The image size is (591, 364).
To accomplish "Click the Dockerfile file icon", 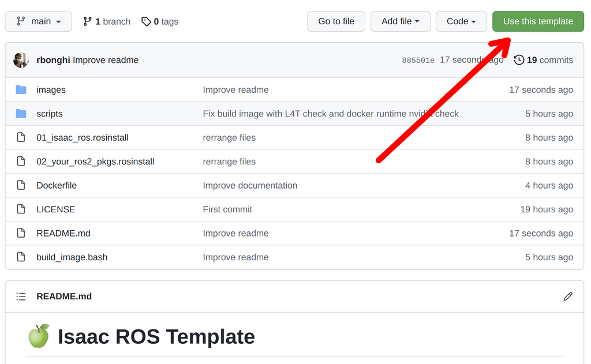I will (x=21, y=185).
